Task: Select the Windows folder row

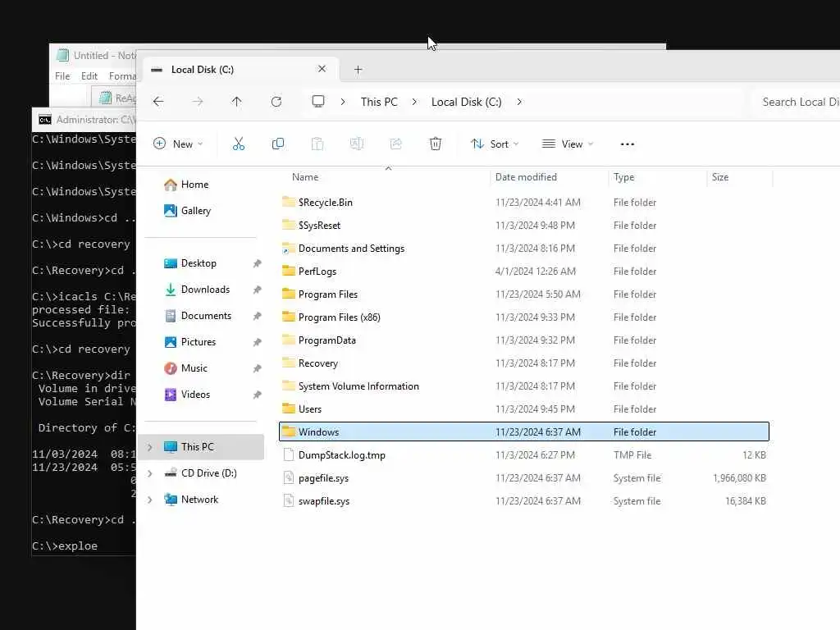Action: coord(524,431)
